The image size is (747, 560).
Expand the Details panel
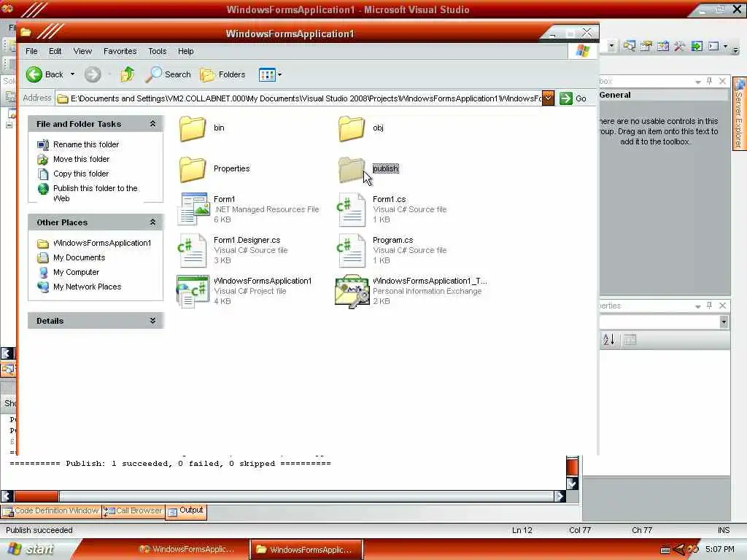152,321
